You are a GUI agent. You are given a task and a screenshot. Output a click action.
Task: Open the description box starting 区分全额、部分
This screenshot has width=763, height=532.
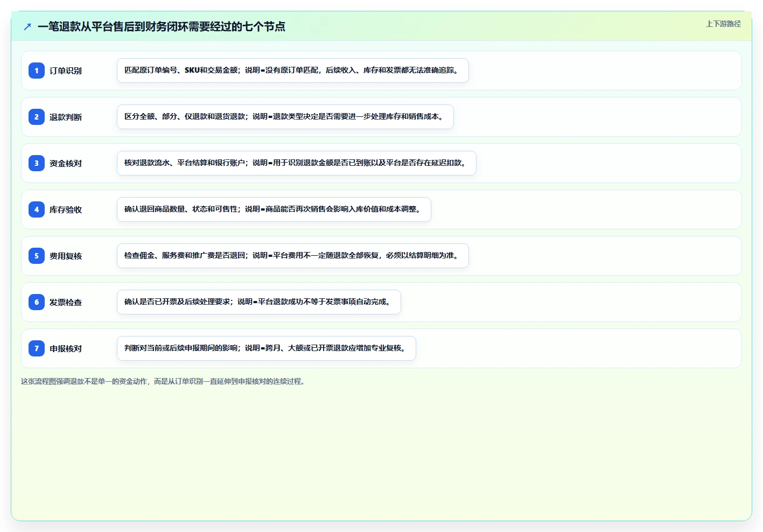coord(285,117)
